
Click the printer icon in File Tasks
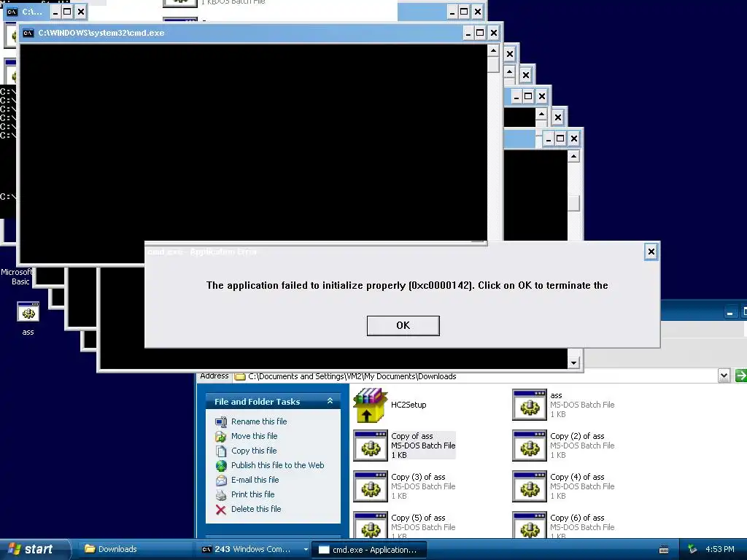point(220,495)
